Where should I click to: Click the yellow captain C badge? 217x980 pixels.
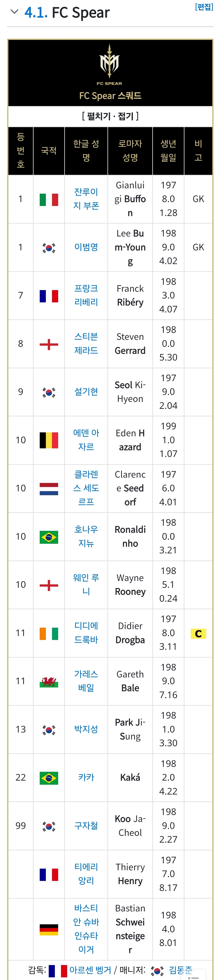198,633
